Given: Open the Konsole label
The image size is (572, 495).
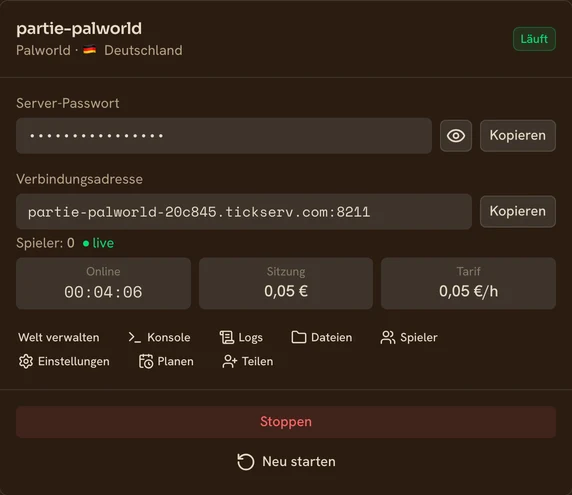Looking at the screenshot, I should (x=169, y=337).
